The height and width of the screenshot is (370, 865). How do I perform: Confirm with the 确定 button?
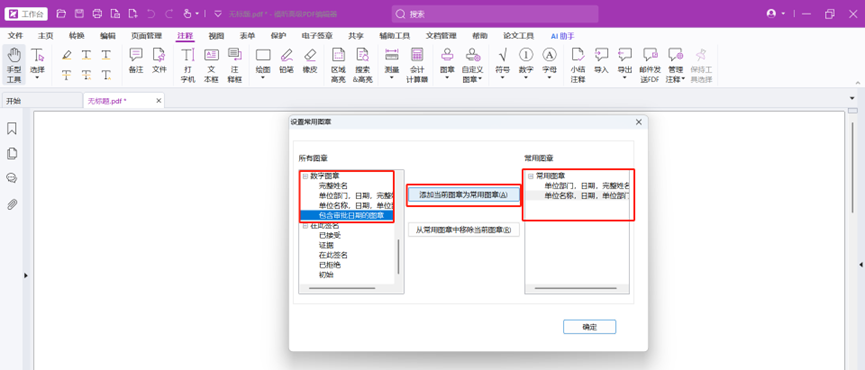click(589, 327)
